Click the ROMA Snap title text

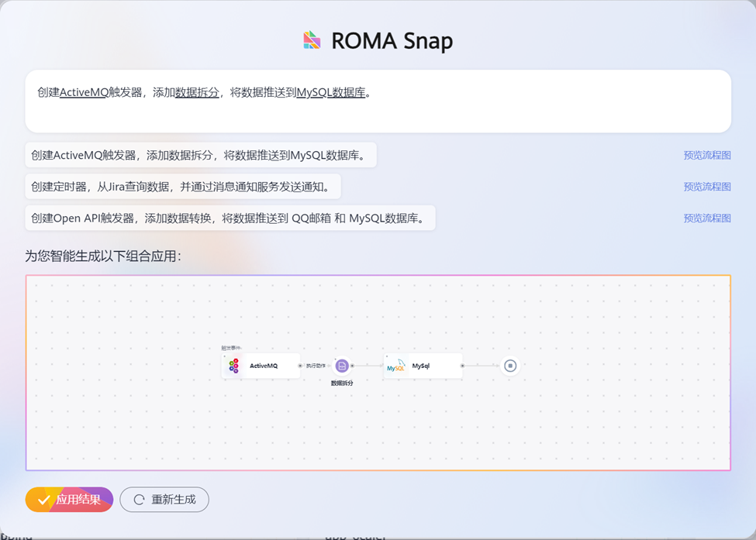(x=392, y=41)
